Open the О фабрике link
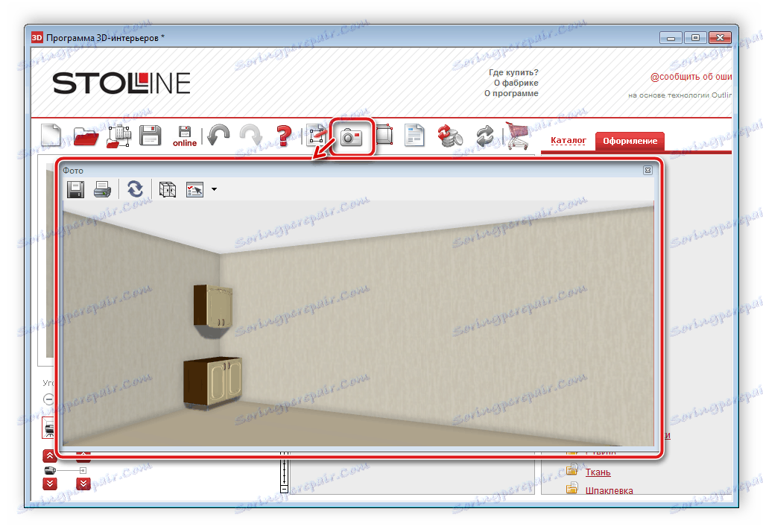This screenshot has width=763, height=532. click(x=516, y=83)
